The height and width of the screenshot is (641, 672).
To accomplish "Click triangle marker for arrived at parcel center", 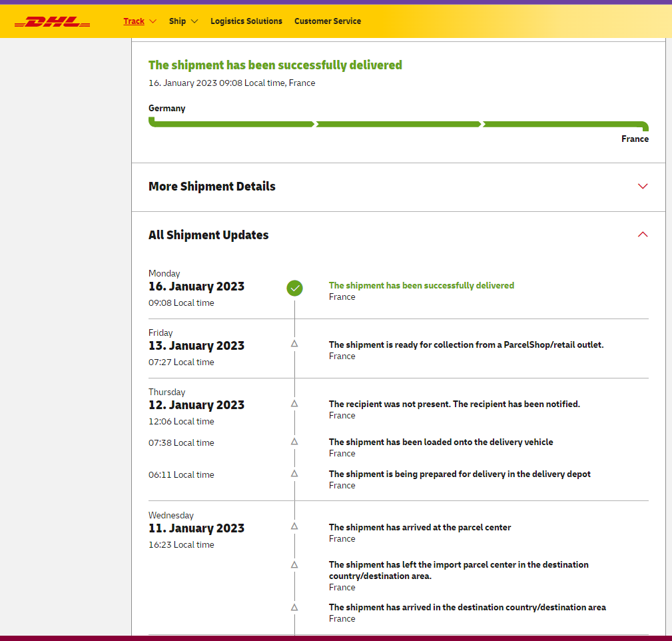I will click(294, 526).
